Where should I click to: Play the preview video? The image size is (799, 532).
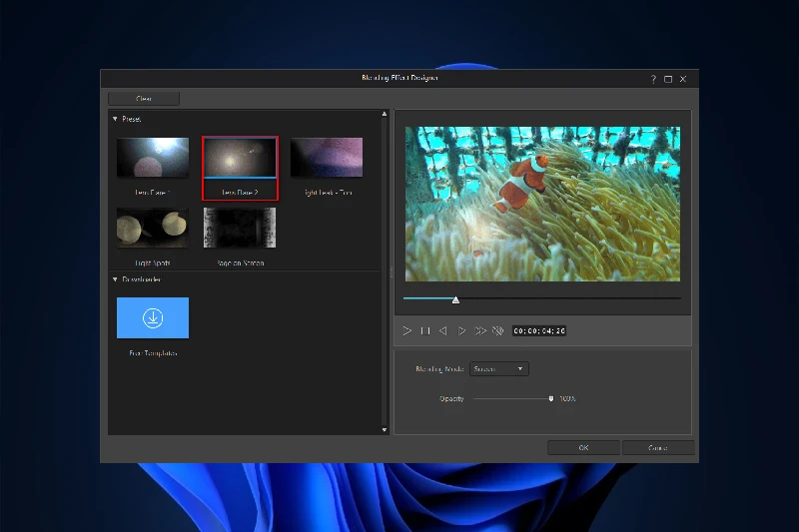[406, 331]
